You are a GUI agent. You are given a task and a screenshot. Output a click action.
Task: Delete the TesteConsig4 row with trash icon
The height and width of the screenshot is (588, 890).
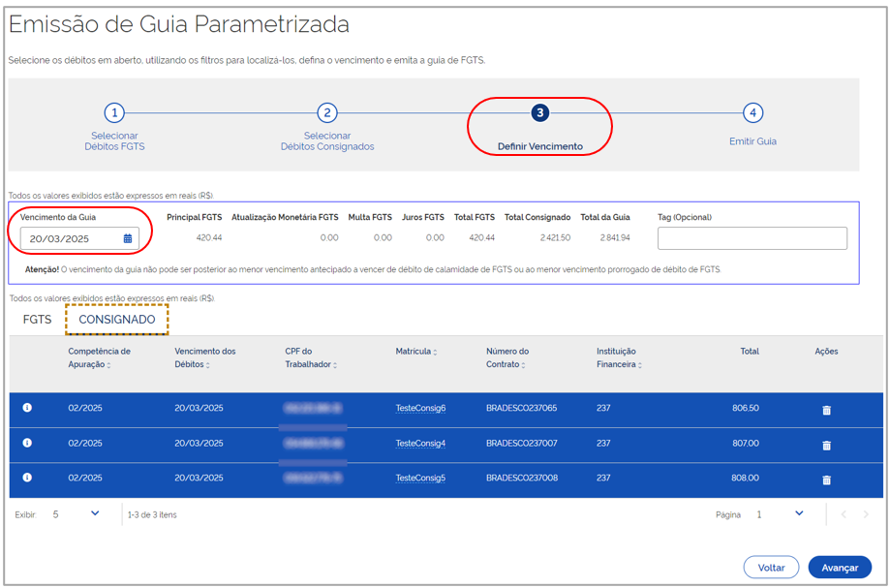[826, 445]
